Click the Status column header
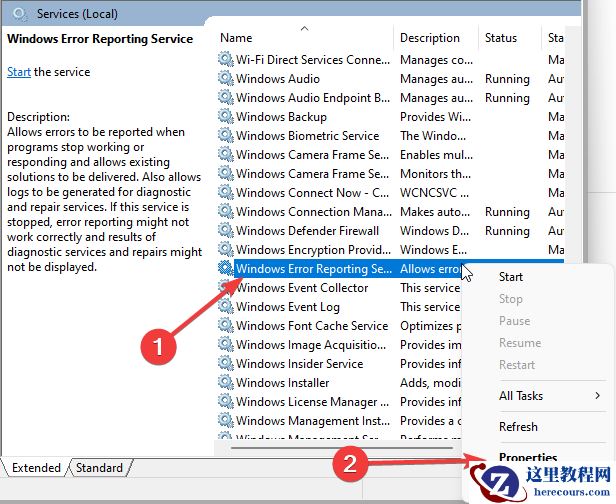The height and width of the screenshot is (504, 616). pyautogui.click(x=501, y=38)
